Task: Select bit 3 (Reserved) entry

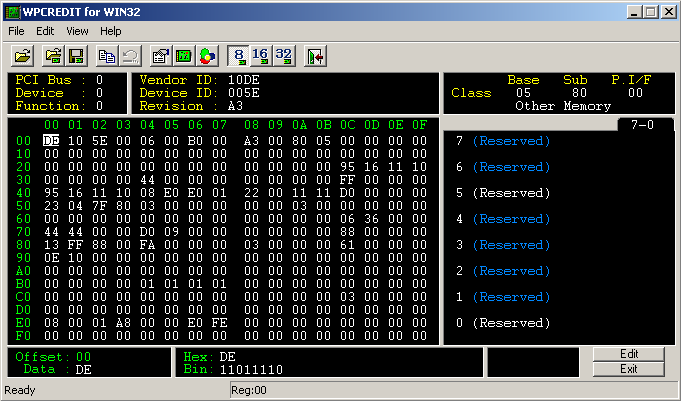Action: point(503,245)
